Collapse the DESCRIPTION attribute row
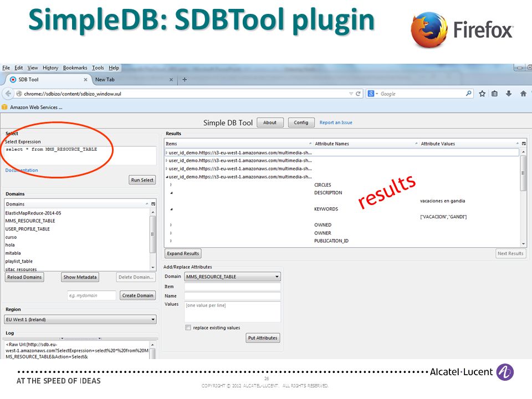 pyautogui.click(x=171, y=193)
